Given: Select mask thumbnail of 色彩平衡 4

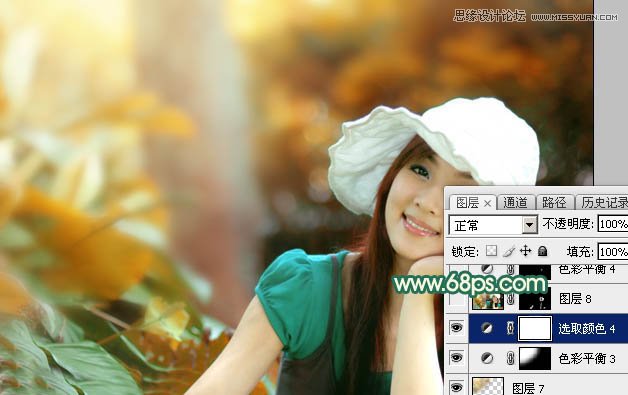Looking at the screenshot, I should click(535, 271).
